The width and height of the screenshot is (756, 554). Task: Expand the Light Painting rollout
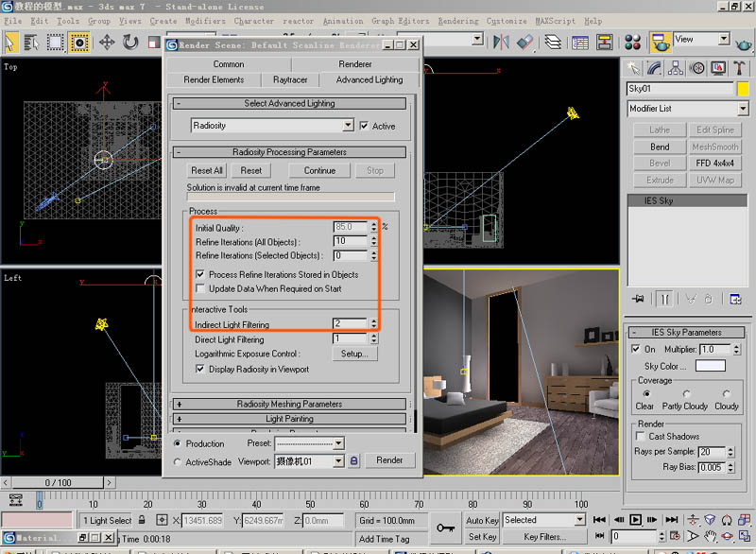(x=289, y=419)
